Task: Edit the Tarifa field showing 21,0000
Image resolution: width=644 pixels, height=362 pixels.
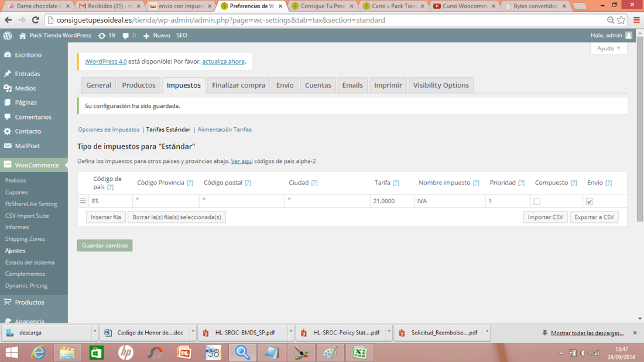Action: [392, 201]
